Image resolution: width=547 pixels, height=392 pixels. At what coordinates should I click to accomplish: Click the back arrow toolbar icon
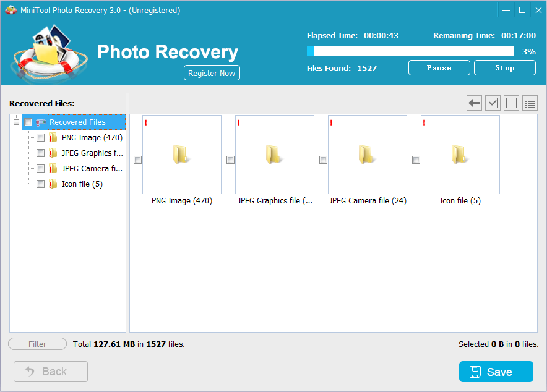(474, 103)
